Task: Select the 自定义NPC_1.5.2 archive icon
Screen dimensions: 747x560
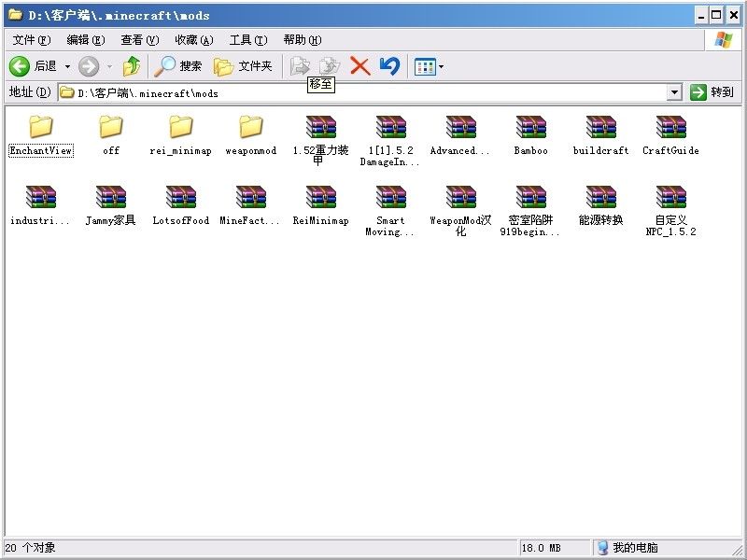Action: (x=671, y=197)
